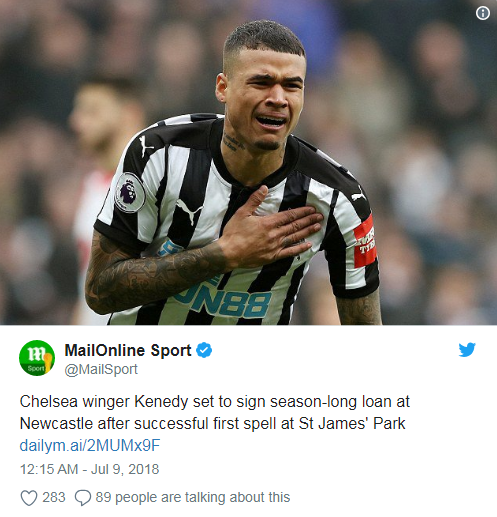497x517 pixels.
Task: Click the reply speech bubble icon
Action: (x=83, y=498)
